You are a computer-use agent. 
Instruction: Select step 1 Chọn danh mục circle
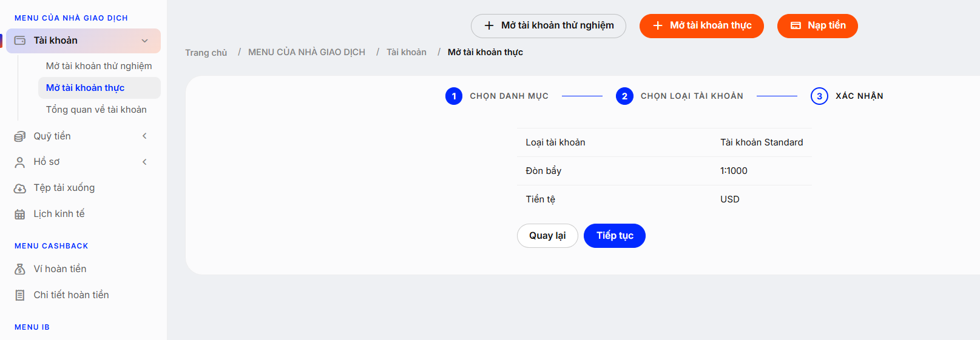point(454,96)
